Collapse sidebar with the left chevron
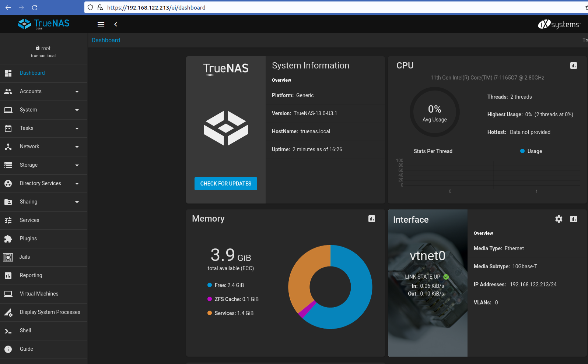 [116, 24]
